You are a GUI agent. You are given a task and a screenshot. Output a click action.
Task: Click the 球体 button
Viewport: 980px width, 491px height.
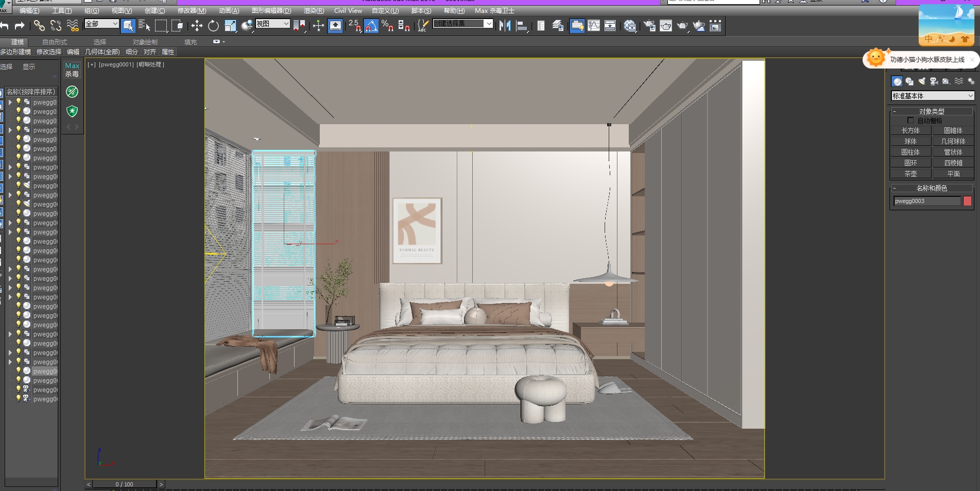click(910, 141)
